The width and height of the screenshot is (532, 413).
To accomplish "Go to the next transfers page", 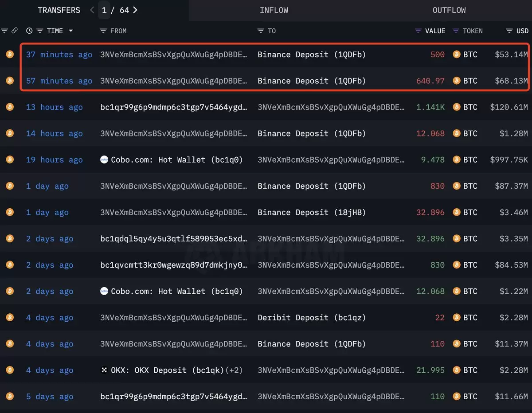I will 135,10.
